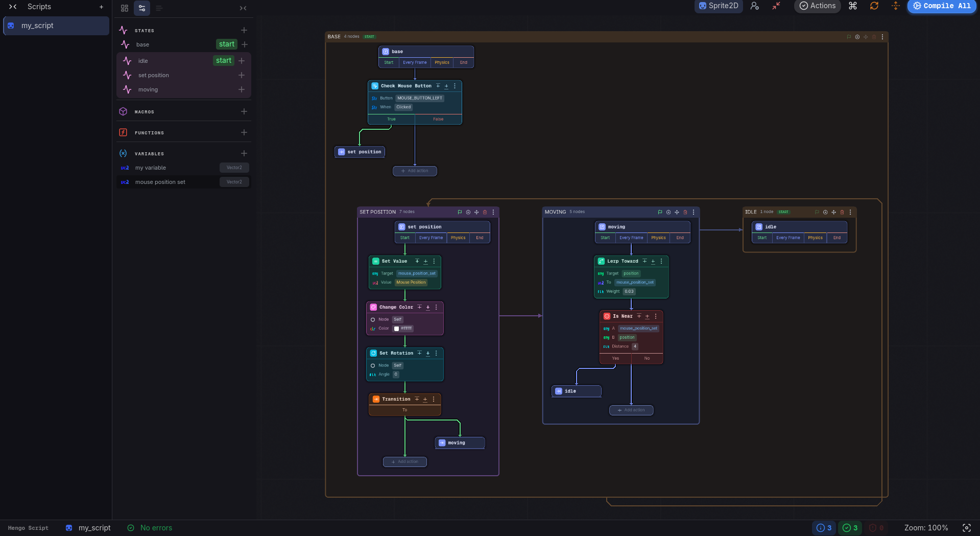Click the Macros cube icon
This screenshot has height=536, width=980.
(123, 111)
